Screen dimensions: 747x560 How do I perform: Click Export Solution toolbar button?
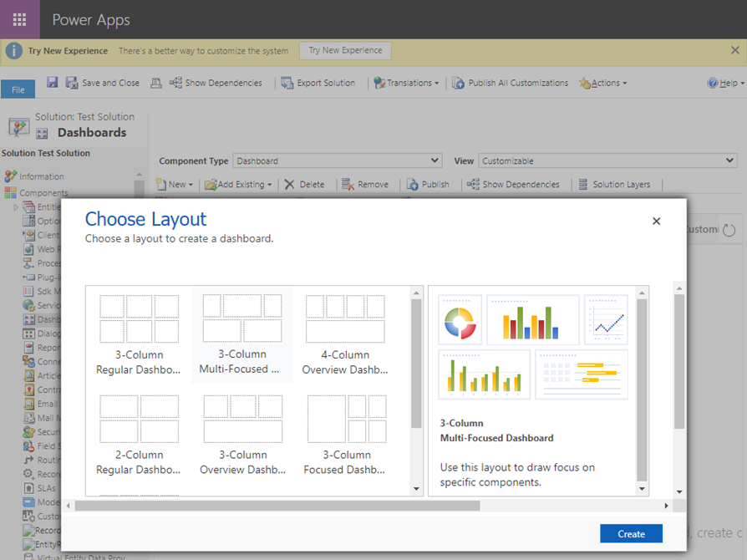click(x=318, y=83)
